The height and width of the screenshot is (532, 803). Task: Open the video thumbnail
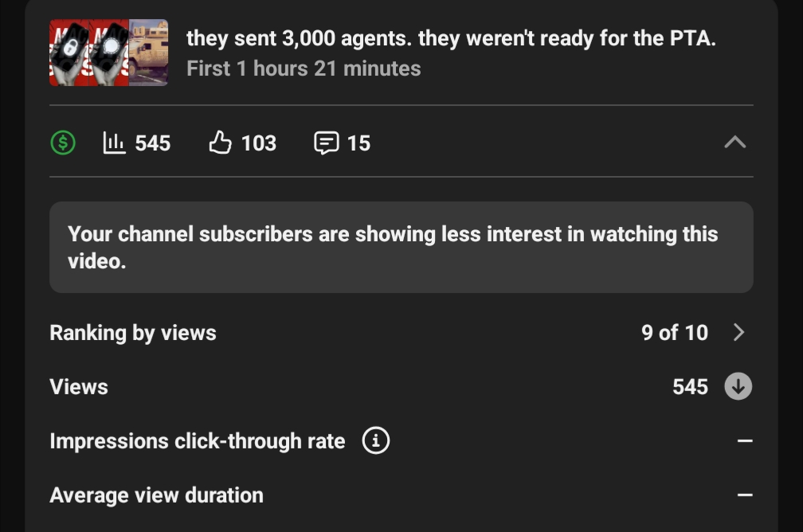point(108,53)
